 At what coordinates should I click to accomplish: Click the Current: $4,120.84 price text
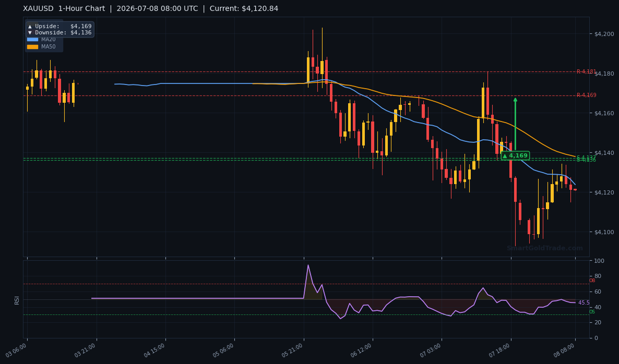point(244,9)
